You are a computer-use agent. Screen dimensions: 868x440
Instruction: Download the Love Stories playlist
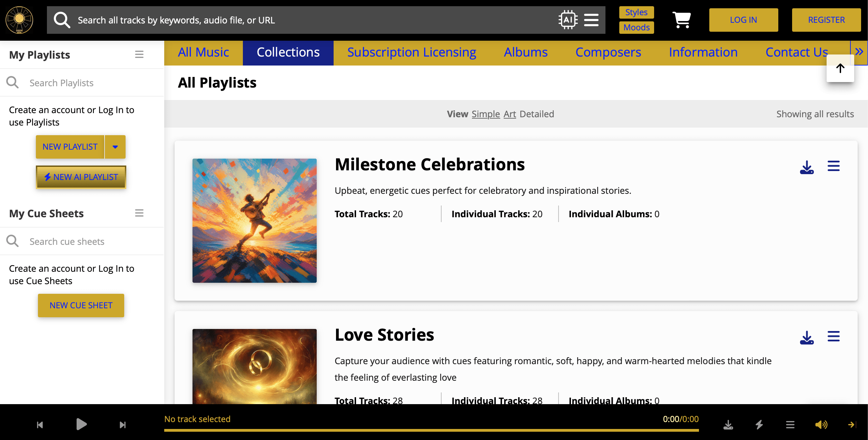pyautogui.click(x=807, y=337)
